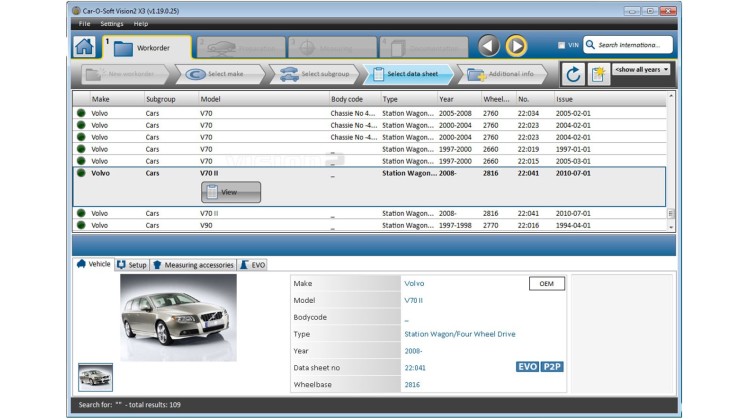Click green status dot of V90 row
This screenshot has height=419, width=750.
81,225
